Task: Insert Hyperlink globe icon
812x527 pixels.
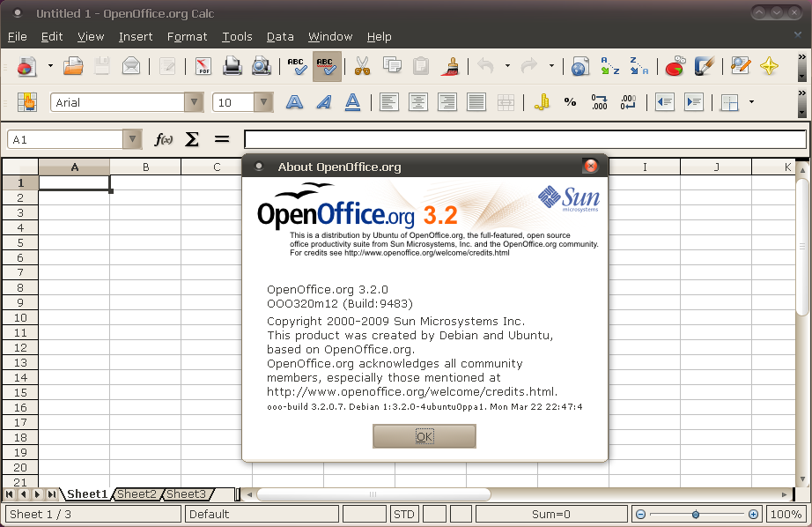Action: click(x=580, y=66)
